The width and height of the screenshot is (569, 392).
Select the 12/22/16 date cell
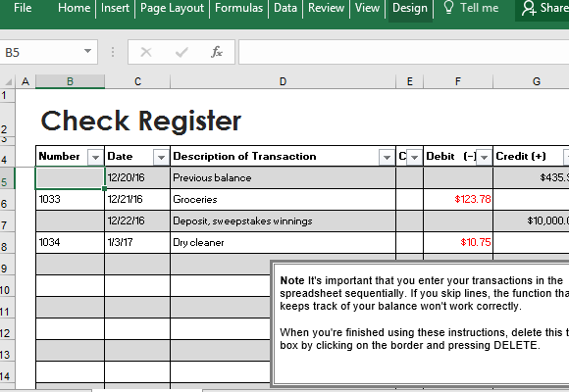pyautogui.click(x=137, y=220)
